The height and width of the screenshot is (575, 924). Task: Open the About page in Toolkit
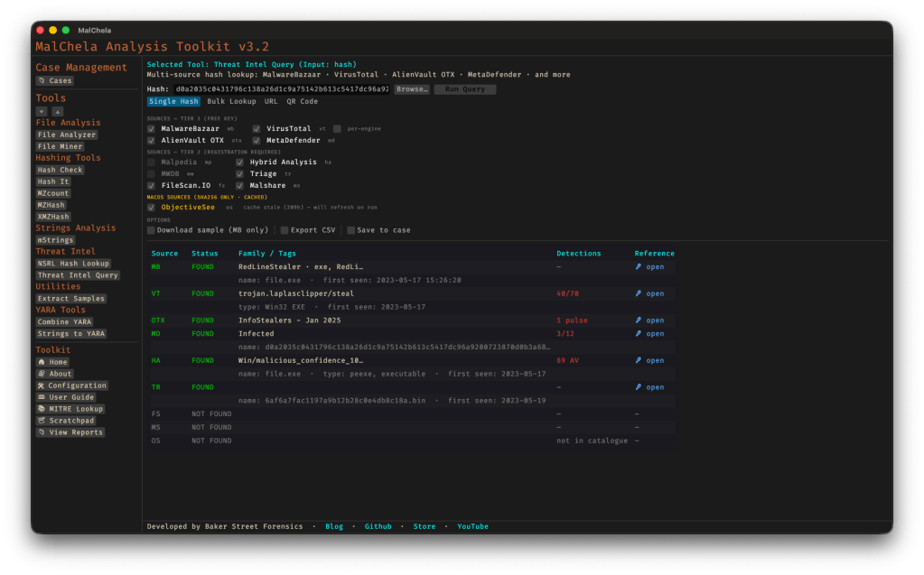tap(54, 374)
